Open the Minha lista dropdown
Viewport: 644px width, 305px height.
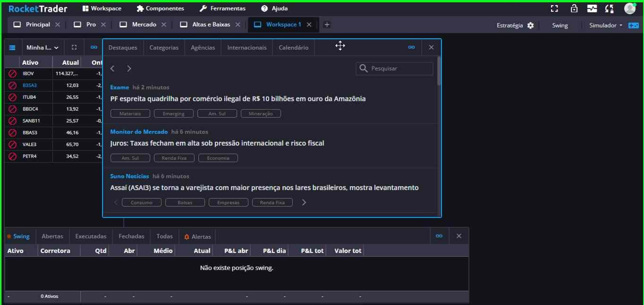tap(42, 48)
